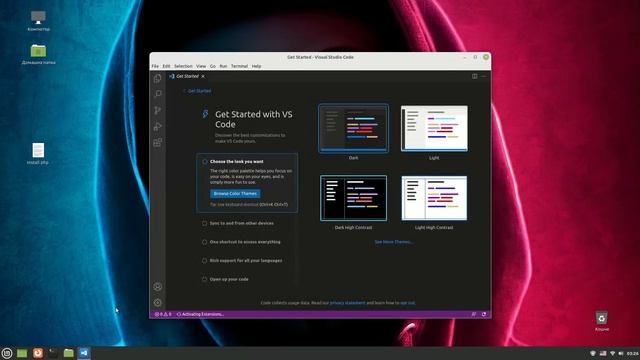The height and width of the screenshot is (360, 640).
Task: Click the opt out link
Action: (x=407, y=303)
